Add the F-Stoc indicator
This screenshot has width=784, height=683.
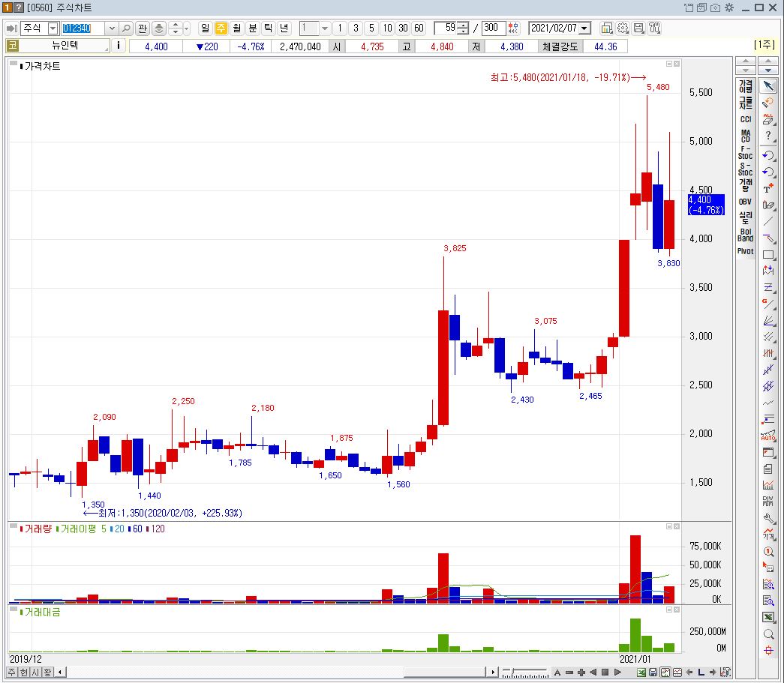(x=746, y=152)
